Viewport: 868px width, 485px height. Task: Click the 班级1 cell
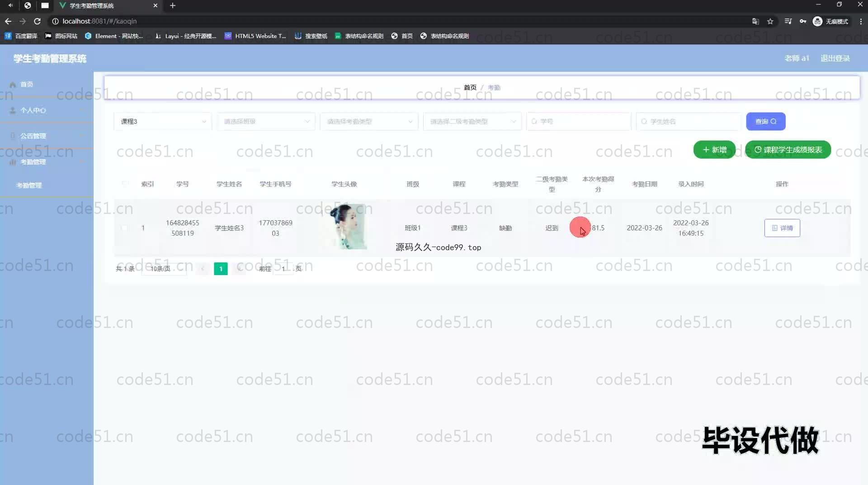click(413, 228)
